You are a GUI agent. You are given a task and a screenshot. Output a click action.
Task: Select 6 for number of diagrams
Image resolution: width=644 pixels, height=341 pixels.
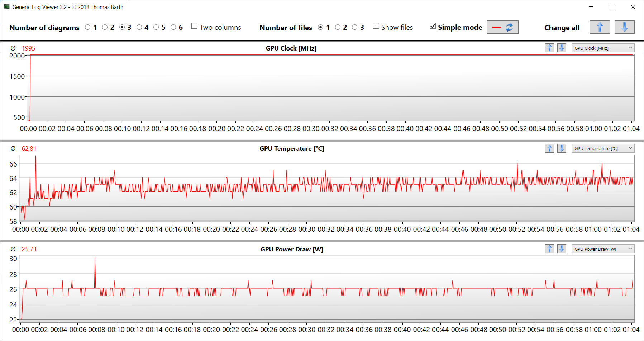point(173,27)
